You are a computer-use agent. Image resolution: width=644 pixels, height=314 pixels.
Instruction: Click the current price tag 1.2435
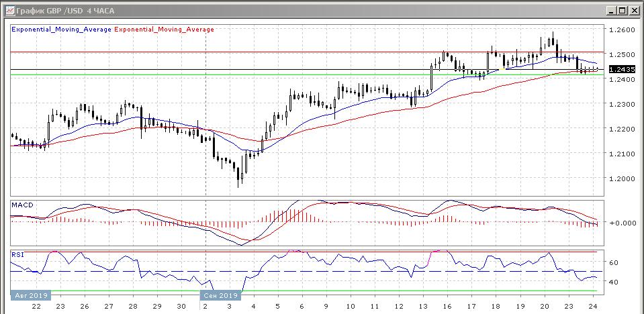coord(619,69)
